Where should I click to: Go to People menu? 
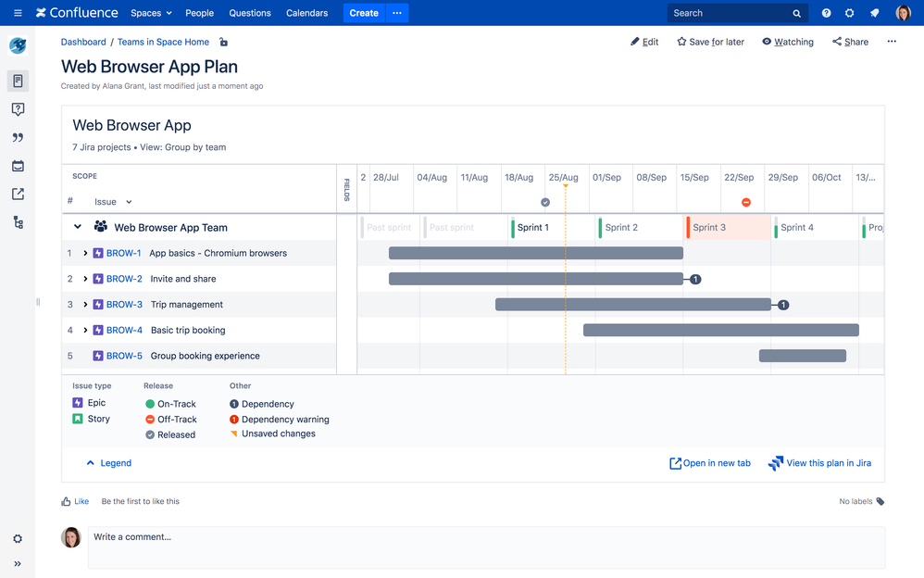tap(199, 13)
